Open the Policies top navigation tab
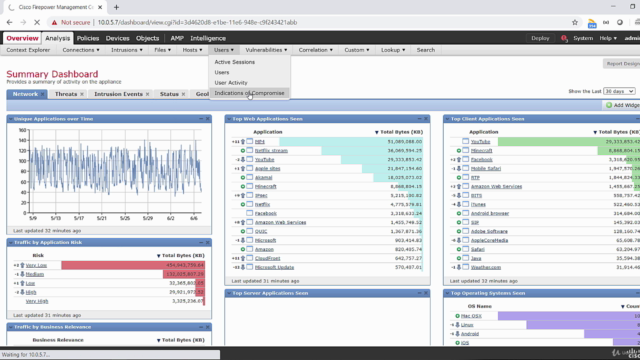Viewport: 640px width, 360px height. coord(88,38)
